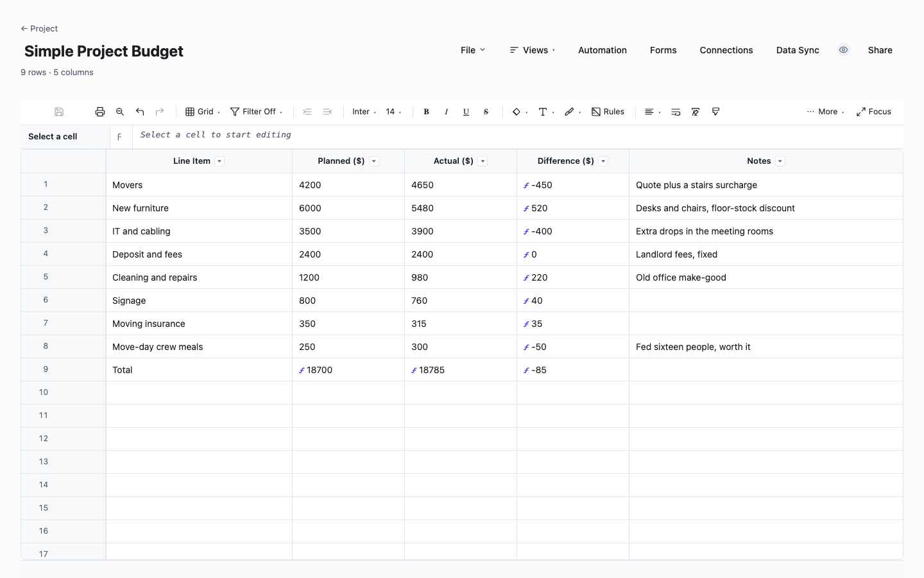Viewport: 924px width, 578px height.
Task: Select the Moving insurance cell
Action: pyautogui.click(x=199, y=324)
